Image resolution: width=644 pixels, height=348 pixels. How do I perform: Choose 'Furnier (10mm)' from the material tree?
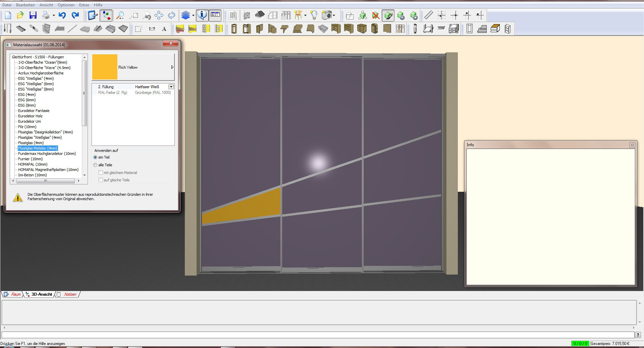coord(30,159)
